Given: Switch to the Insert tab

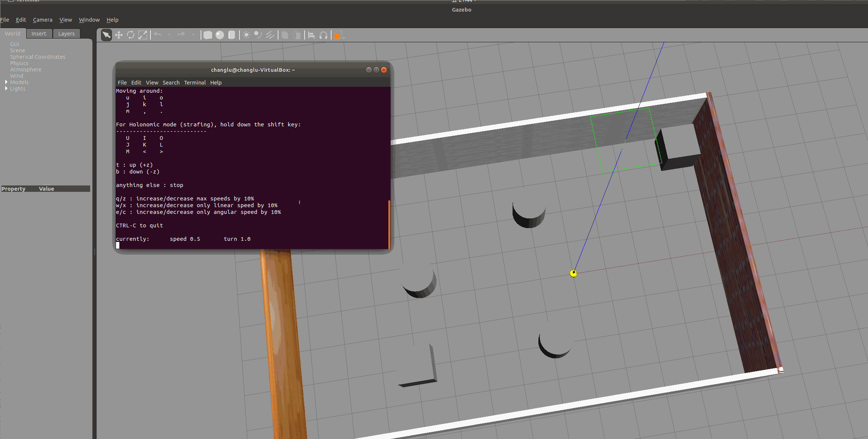Looking at the screenshot, I should (39, 34).
